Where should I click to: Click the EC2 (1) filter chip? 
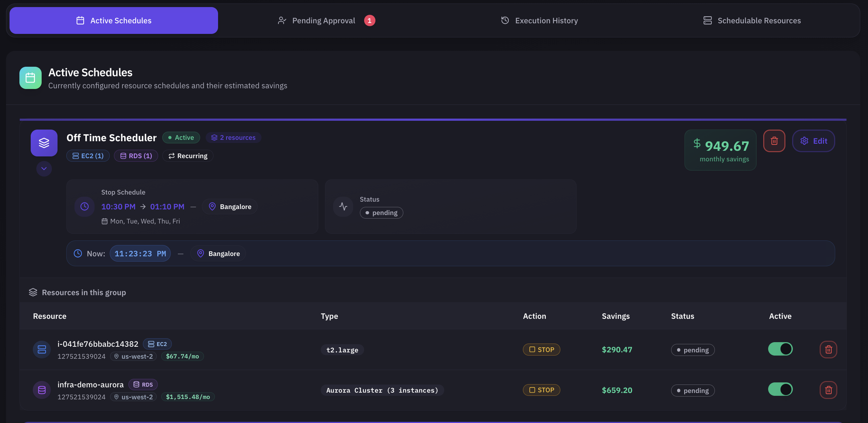pos(88,156)
